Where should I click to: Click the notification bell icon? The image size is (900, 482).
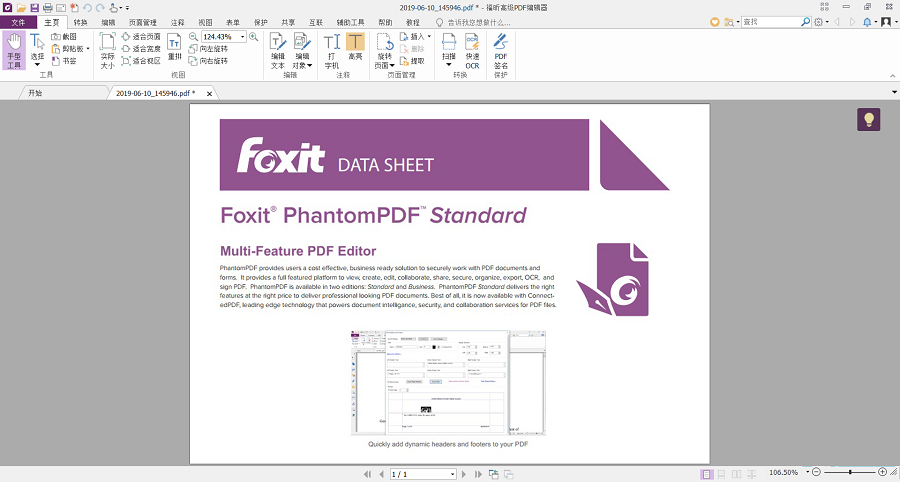[x=867, y=22]
